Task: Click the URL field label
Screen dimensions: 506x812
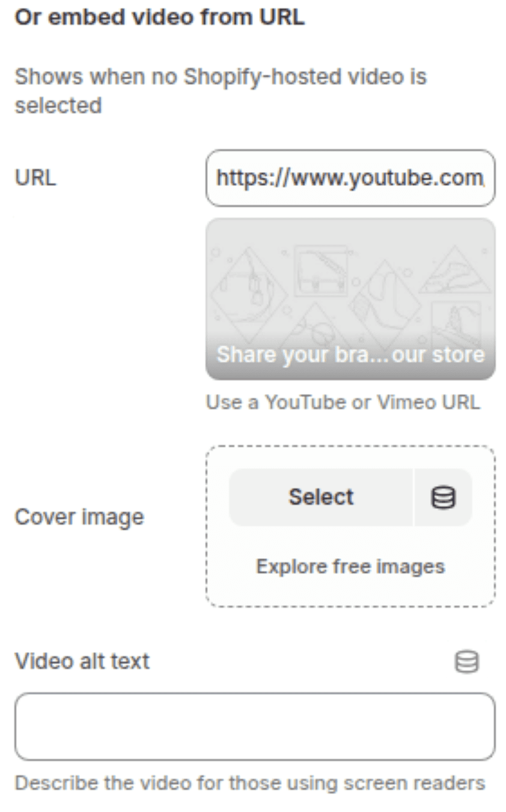Action: click(x=35, y=178)
